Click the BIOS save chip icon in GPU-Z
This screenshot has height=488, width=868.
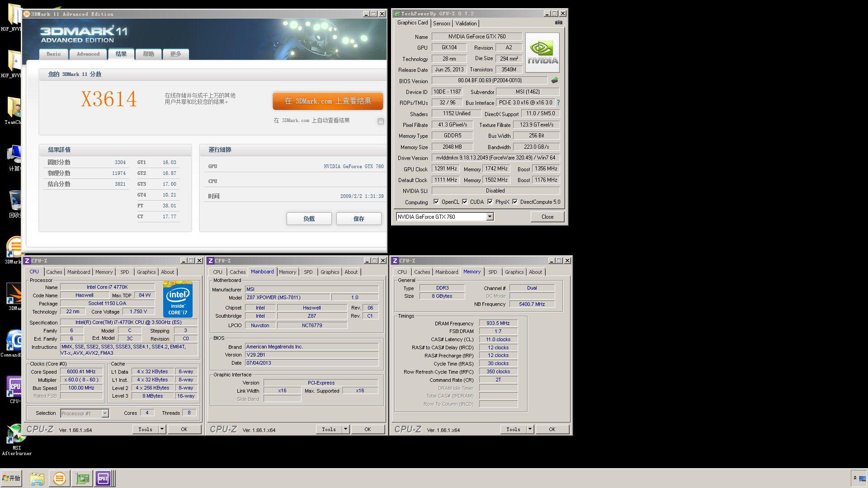[554, 80]
